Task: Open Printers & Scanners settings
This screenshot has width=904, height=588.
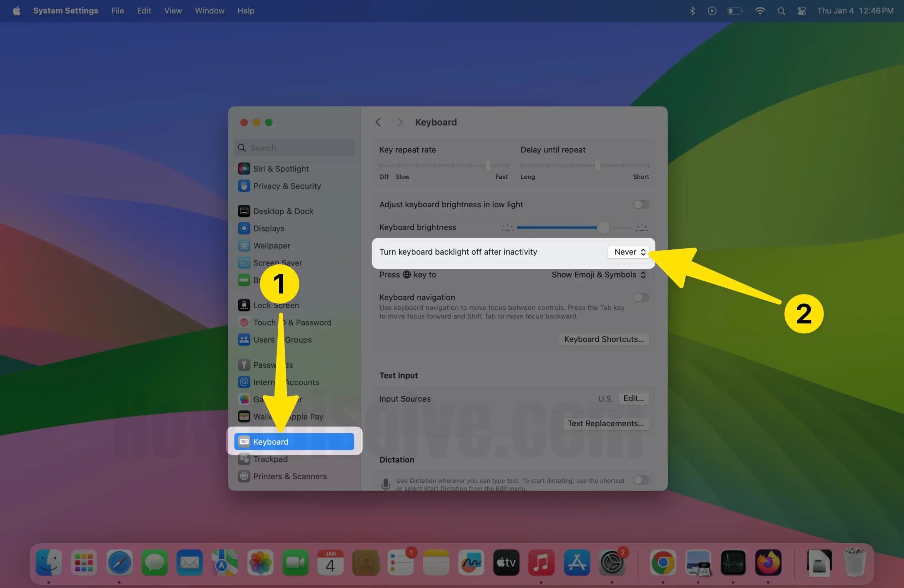Action: pos(290,476)
